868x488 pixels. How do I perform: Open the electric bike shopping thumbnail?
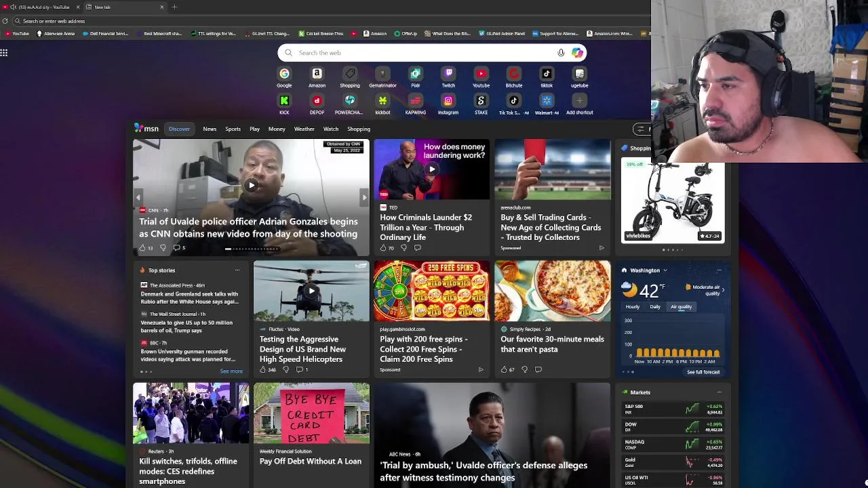coord(673,201)
